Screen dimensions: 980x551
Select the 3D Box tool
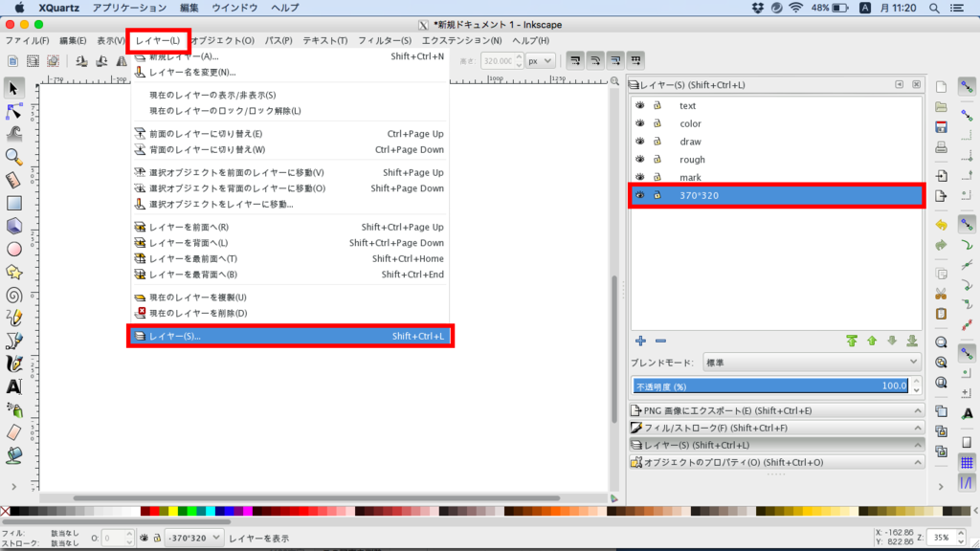pyautogui.click(x=13, y=226)
